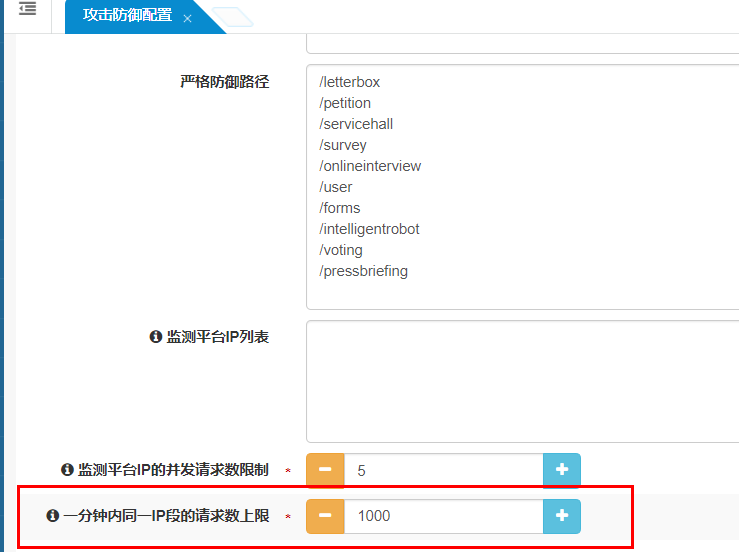
Task: Click inside the empty 监测平台IP列表 text area
Action: click(x=522, y=381)
